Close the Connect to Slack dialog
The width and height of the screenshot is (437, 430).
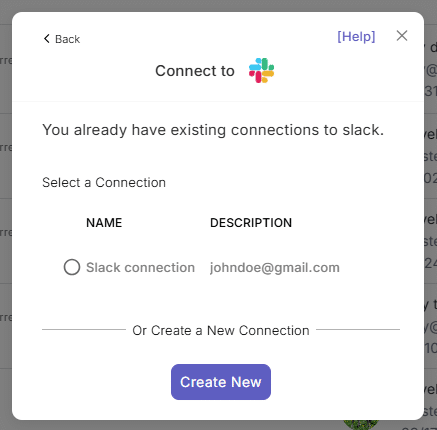point(402,36)
